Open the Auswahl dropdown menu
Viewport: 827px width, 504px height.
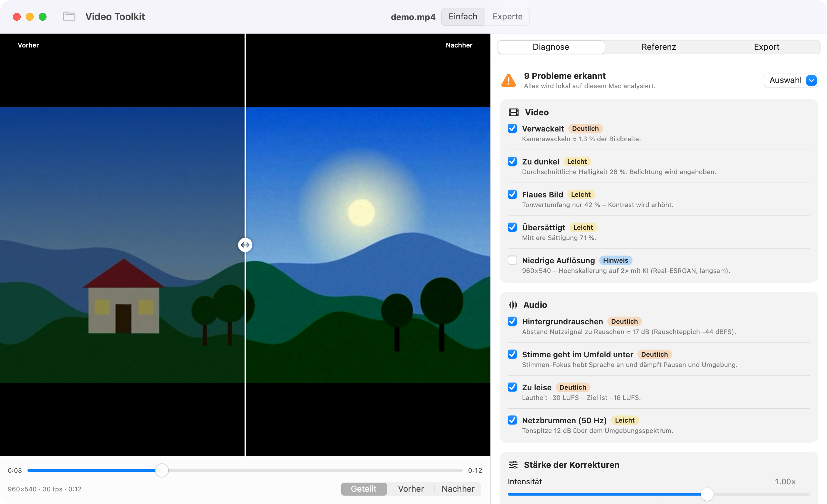pos(791,80)
